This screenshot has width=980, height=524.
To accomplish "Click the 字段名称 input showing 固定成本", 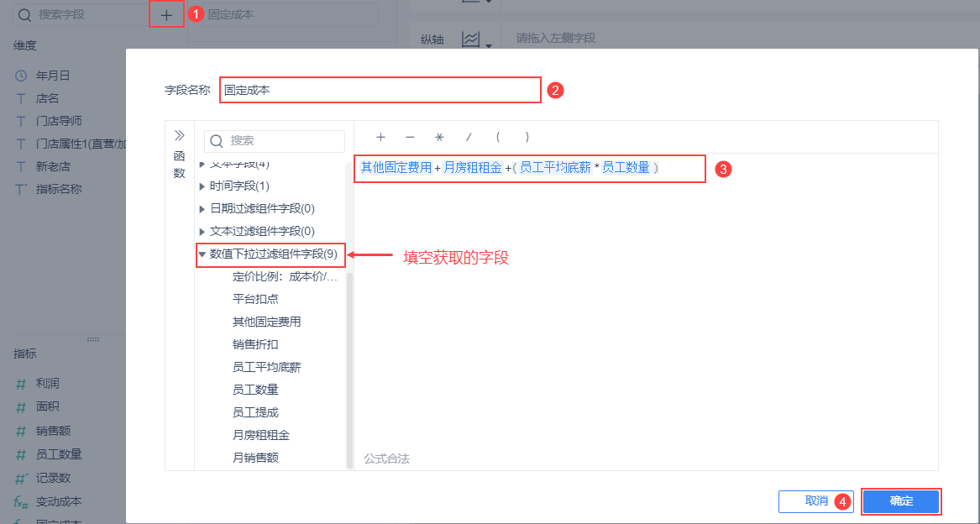I will [x=378, y=89].
